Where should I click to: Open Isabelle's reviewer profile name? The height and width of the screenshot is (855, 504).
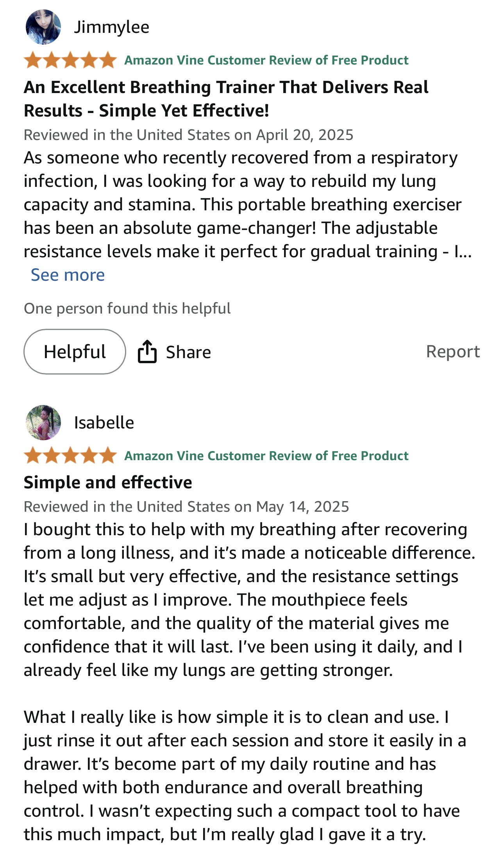click(x=104, y=423)
